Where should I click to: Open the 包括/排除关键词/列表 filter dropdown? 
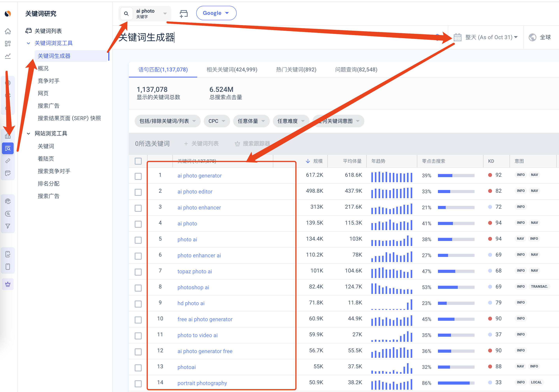point(168,121)
